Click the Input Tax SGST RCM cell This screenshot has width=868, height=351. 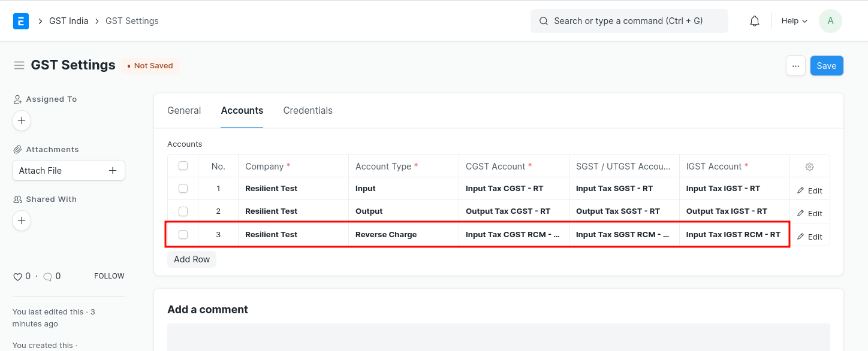tap(624, 234)
